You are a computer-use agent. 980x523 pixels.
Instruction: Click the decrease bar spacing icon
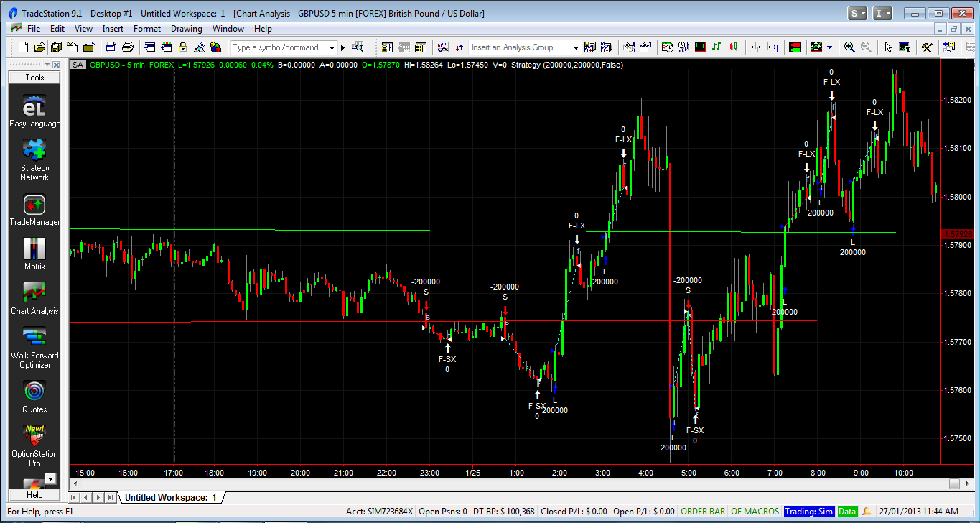pyautogui.click(x=755, y=47)
